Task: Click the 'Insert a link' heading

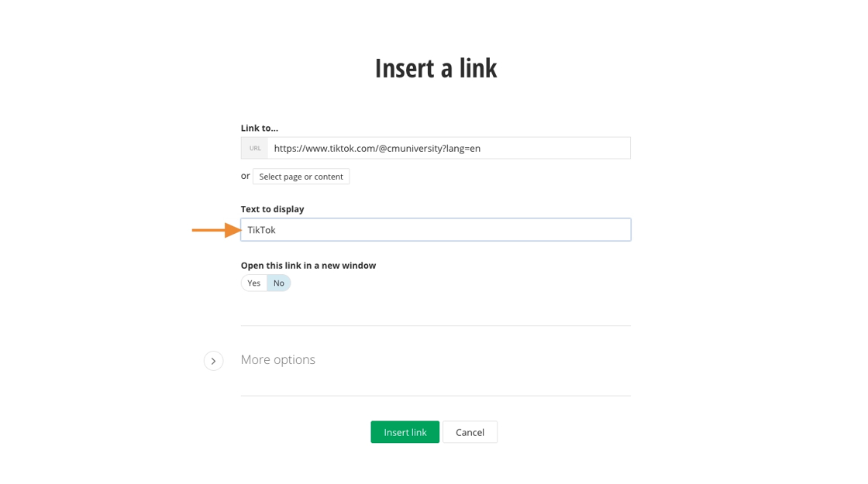Action: pyautogui.click(x=436, y=68)
